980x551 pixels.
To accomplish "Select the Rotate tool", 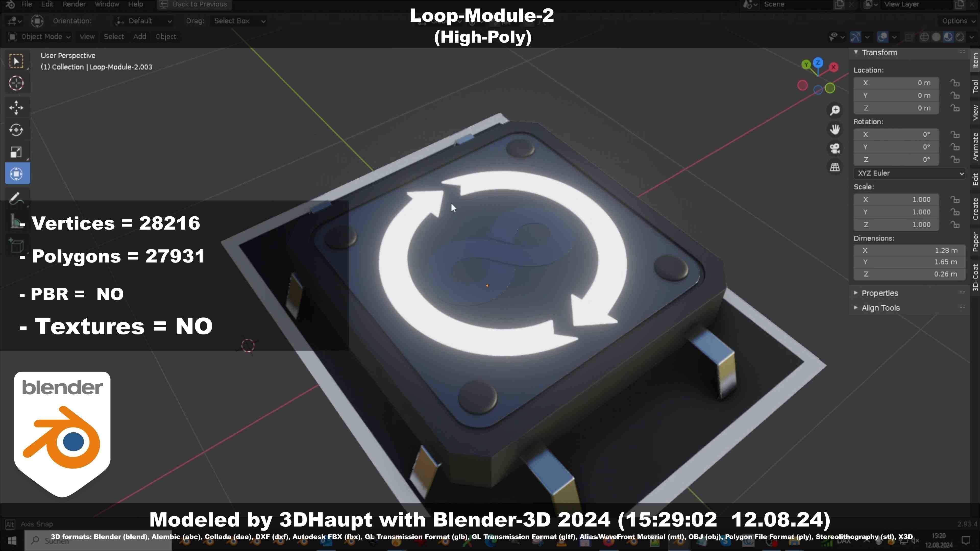I will [16, 130].
